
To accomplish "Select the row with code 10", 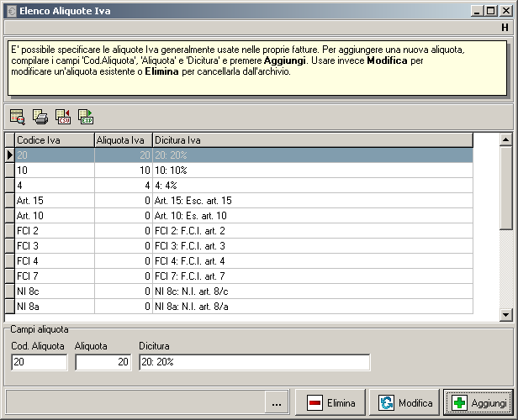I will pyautogui.click(x=244, y=171).
